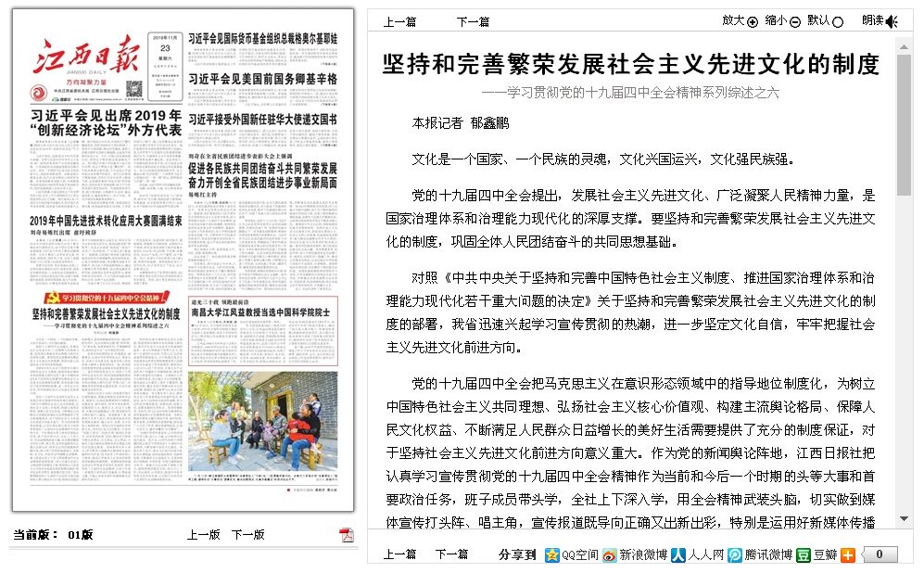Click the 缩小 text to shrink font
Viewport: 924px width, 573px height.
click(776, 20)
